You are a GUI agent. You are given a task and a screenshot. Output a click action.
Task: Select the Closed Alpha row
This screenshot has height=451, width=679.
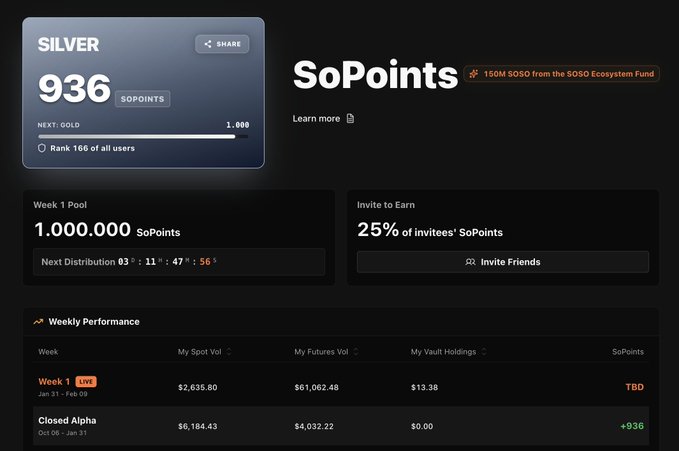340,426
